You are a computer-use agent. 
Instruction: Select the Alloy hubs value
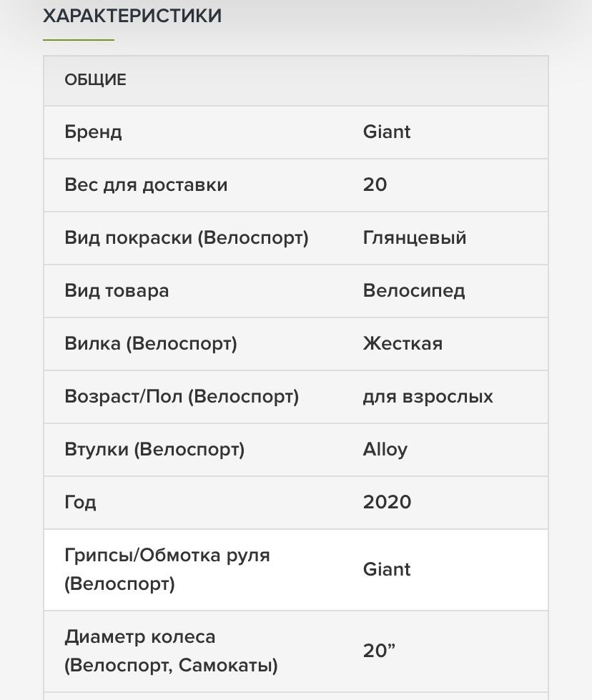(385, 450)
